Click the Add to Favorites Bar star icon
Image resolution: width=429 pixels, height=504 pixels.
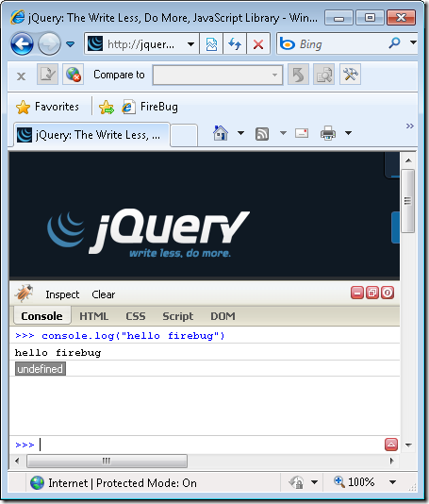pyautogui.click(x=107, y=107)
